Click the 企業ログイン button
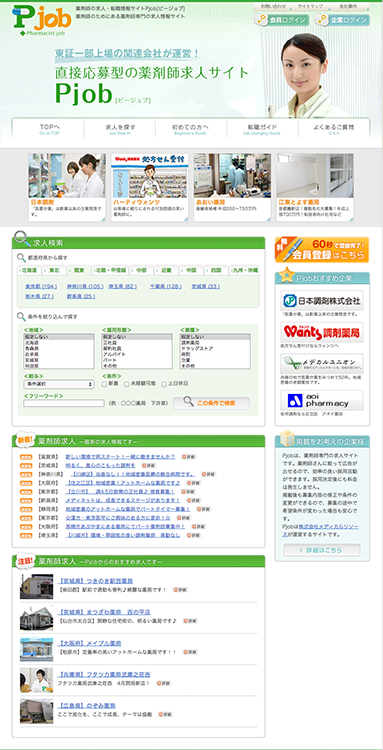Screen dimensions: 383x750 pos(342,20)
